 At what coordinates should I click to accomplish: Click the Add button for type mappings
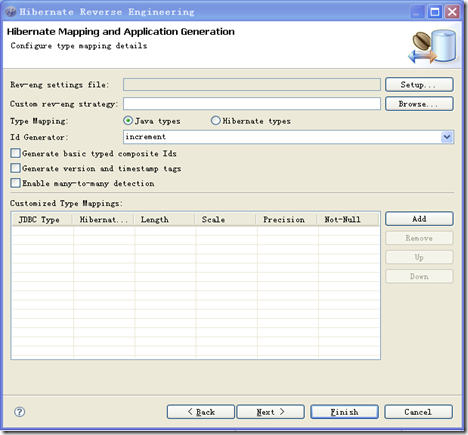pos(419,219)
